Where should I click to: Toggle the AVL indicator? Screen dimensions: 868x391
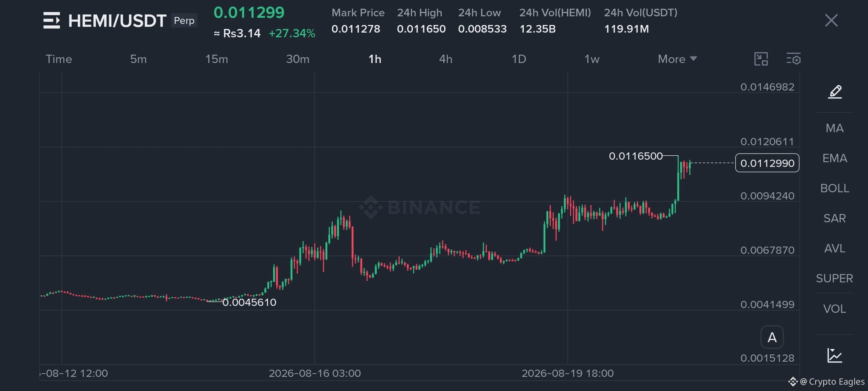[x=835, y=248]
